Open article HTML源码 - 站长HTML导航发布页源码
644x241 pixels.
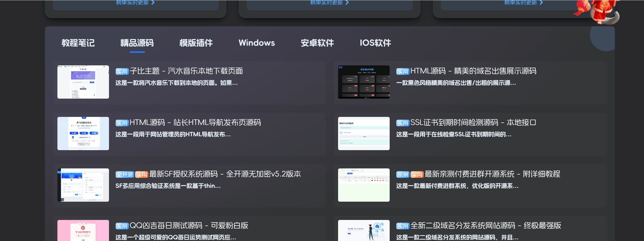pos(195,123)
